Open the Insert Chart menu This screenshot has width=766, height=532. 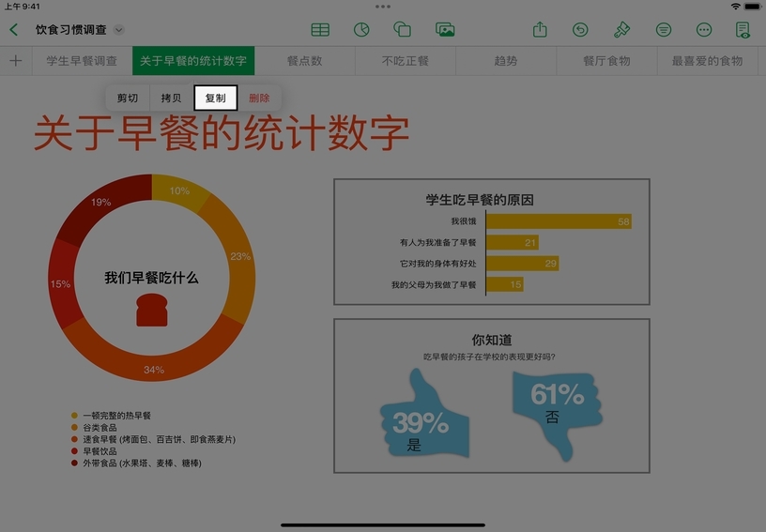click(361, 30)
